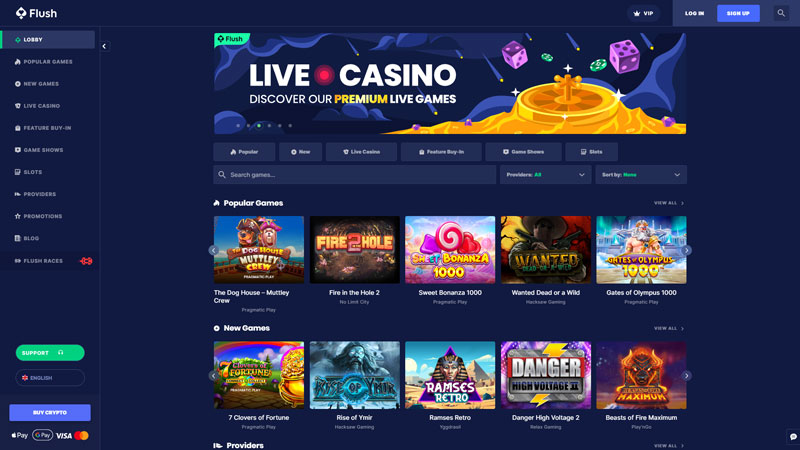800x450 pixels.
Task: Click the Flush logo in the header
Action: (x=36, y=13)
